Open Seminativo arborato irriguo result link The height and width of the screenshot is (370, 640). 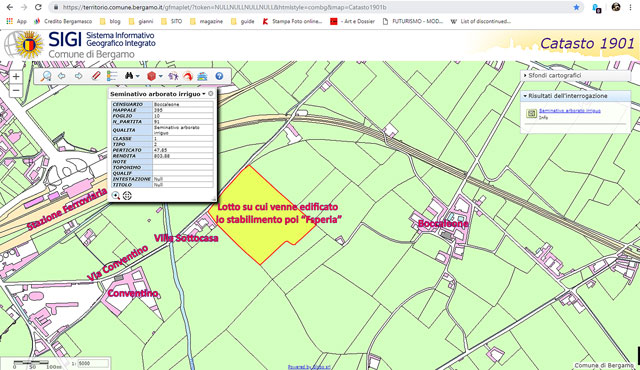tap(569, 111)
